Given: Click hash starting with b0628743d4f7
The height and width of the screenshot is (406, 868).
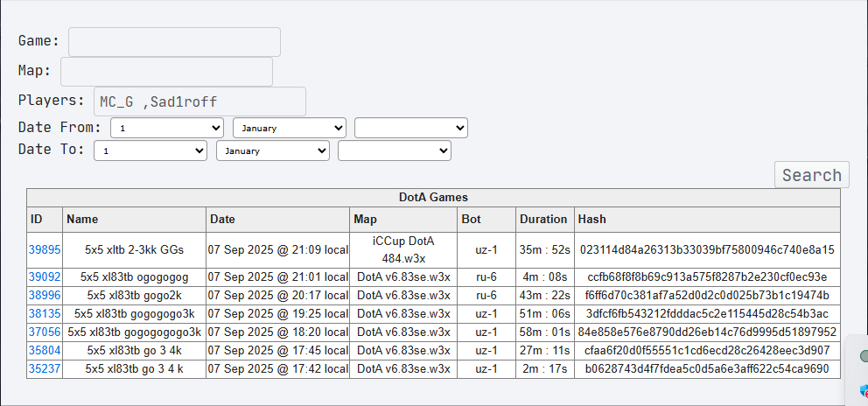Looking at the screenshot, I should pyautogui.click(x=707, y=369).
